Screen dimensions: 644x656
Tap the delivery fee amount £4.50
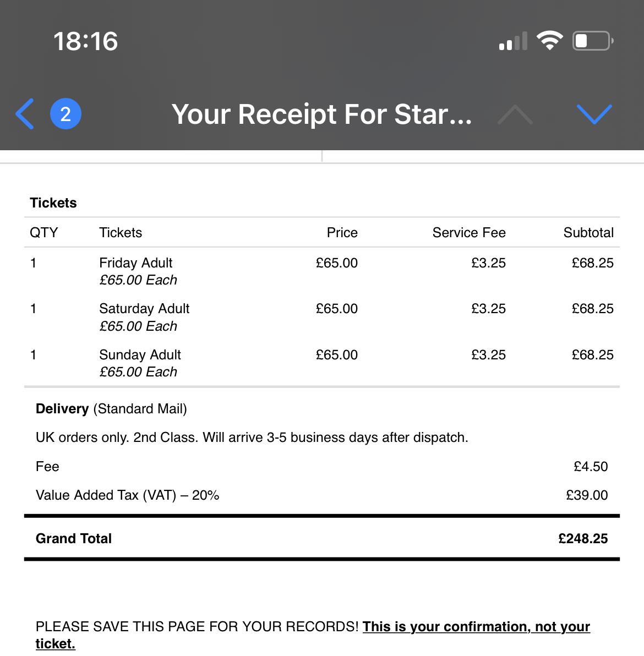pos(591,466)
